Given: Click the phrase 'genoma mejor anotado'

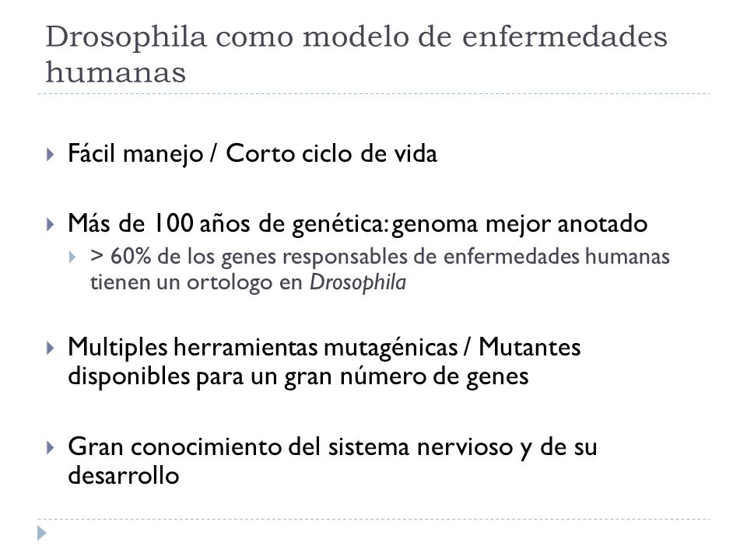Looking at the screenshot, I should point(520,224).
